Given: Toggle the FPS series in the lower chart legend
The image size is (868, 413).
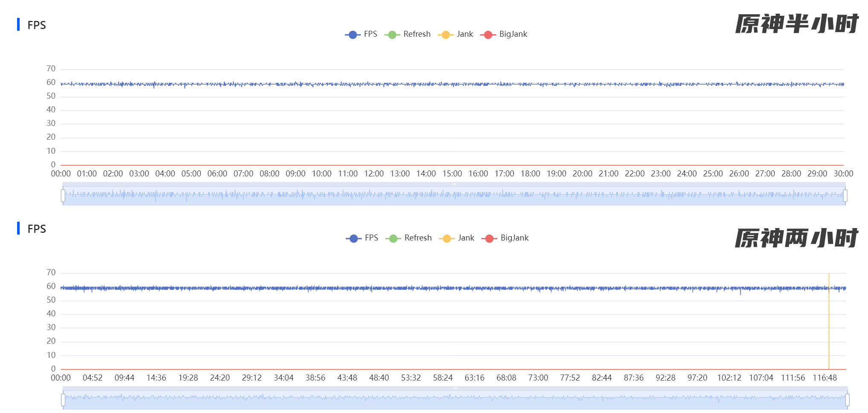Looking at the screenshot, I should pyautogui.click(x=362, y=238).
